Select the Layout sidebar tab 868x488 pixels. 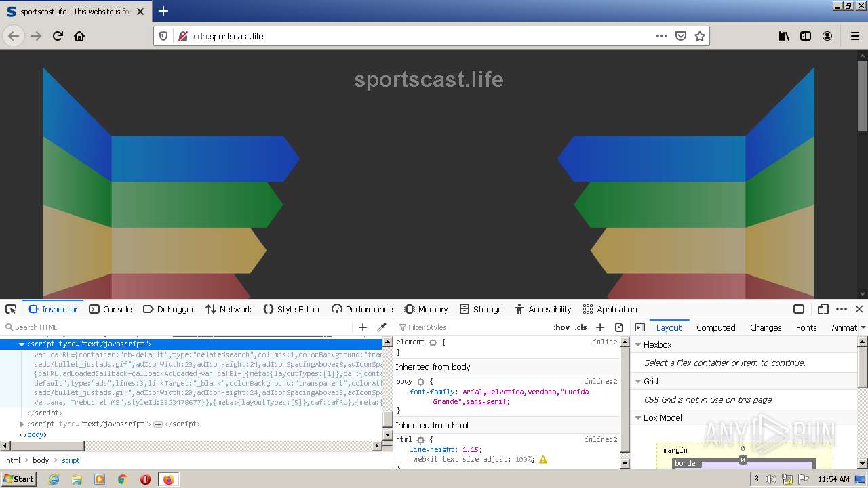669,327
